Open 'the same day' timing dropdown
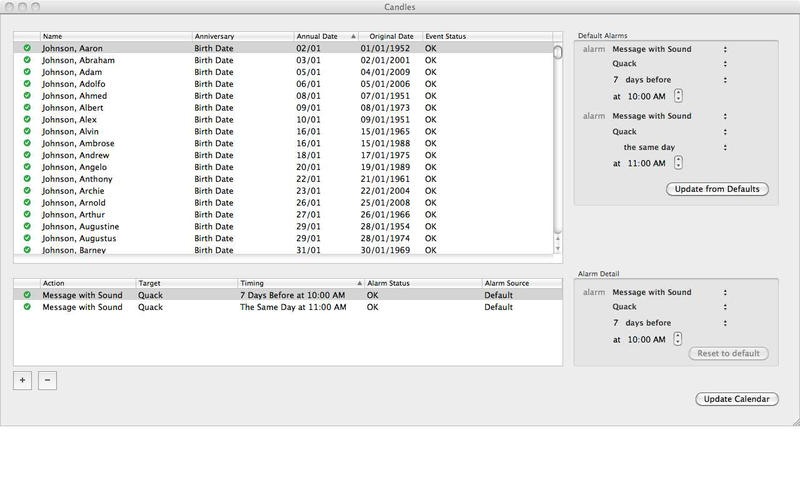The width and height of the screenshot is (800, 500). 668,147
